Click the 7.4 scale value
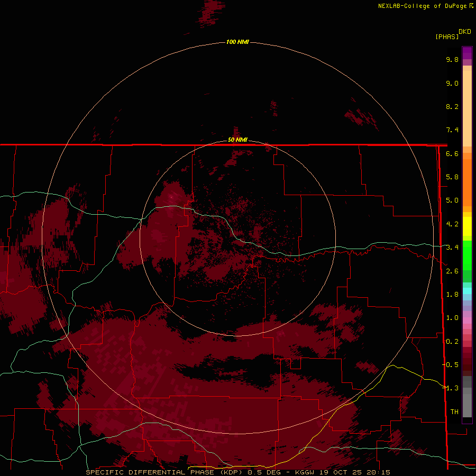The image size is (476, 476). [x=452, y=130]
